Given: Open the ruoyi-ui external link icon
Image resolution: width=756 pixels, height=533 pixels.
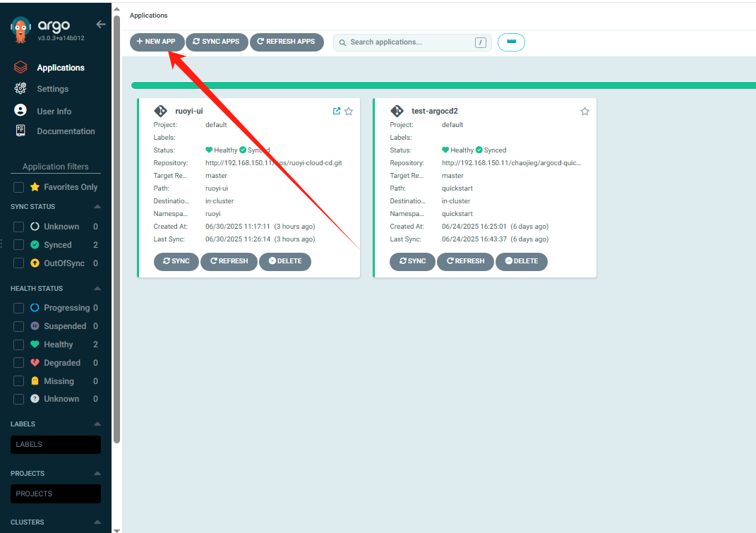Looking at the screenshot, I should 337,111.
